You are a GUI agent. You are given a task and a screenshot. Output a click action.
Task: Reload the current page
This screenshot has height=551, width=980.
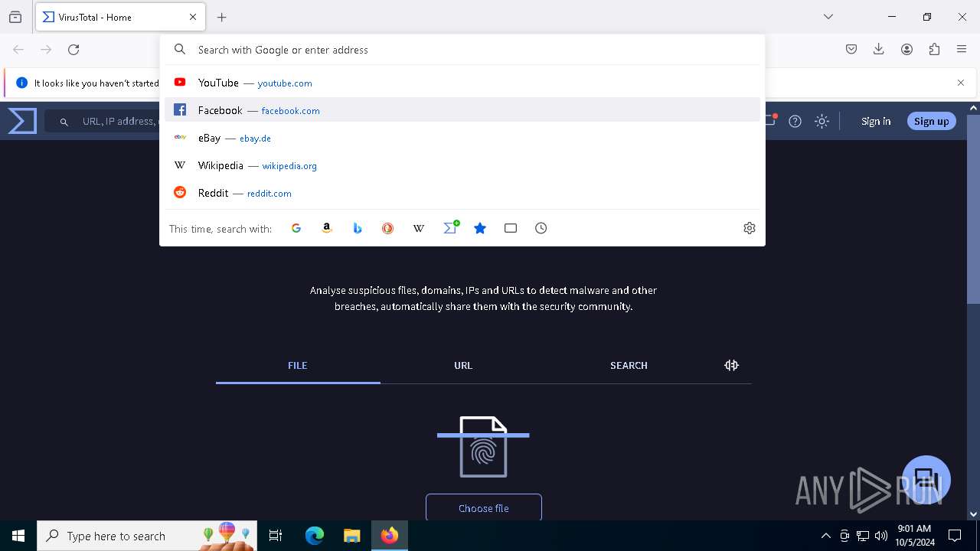pyautogui.click(x=73, y=50)
